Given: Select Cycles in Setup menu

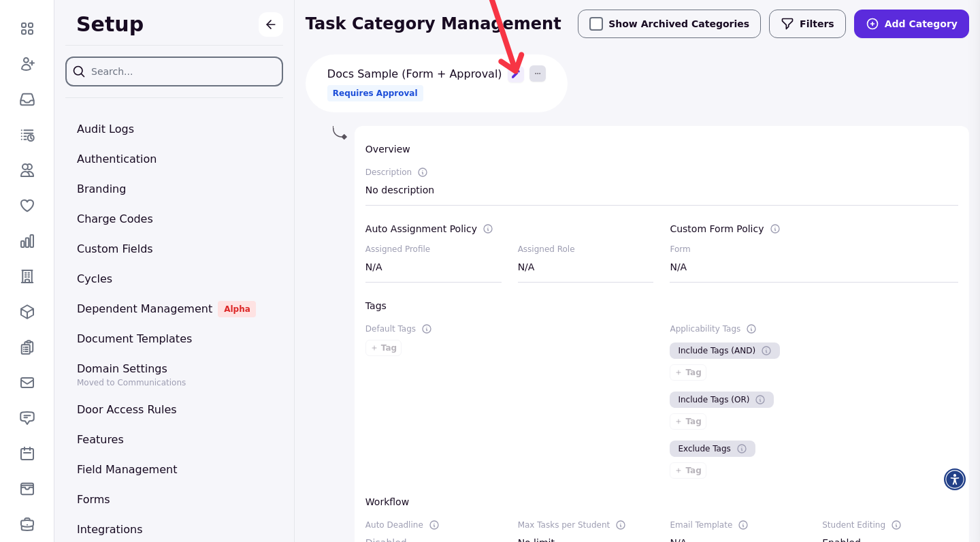Looking at the screenshot, I should [x=95, y=278].
